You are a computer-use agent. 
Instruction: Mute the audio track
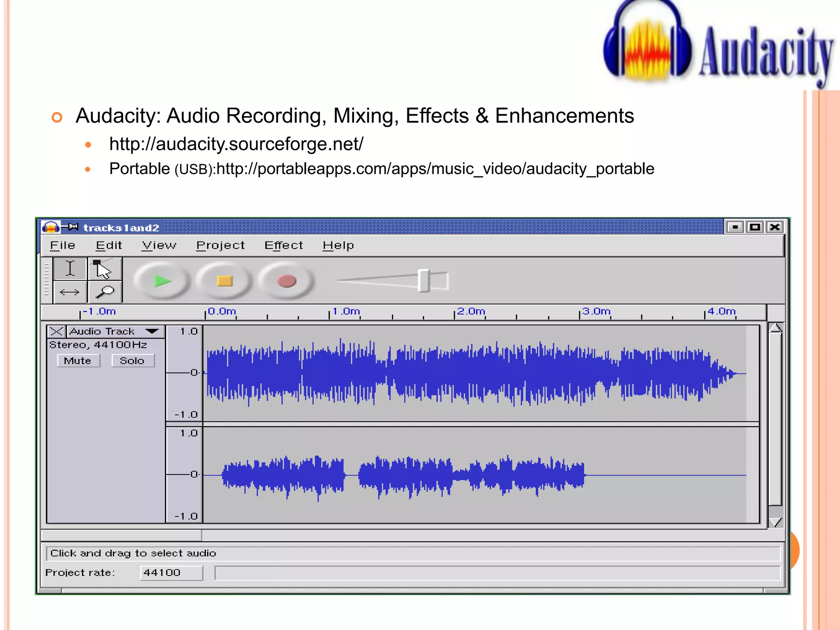[78, 361]
